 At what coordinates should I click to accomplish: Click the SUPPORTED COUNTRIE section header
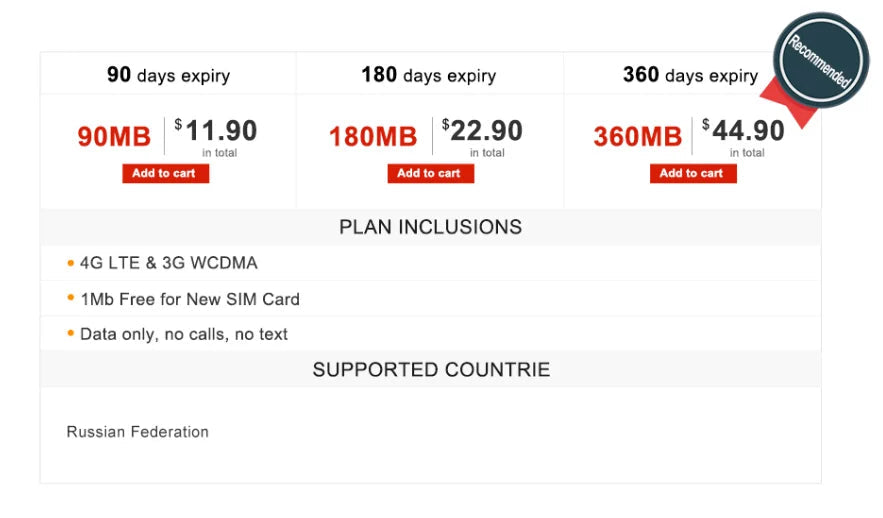[x=431, y=370]
